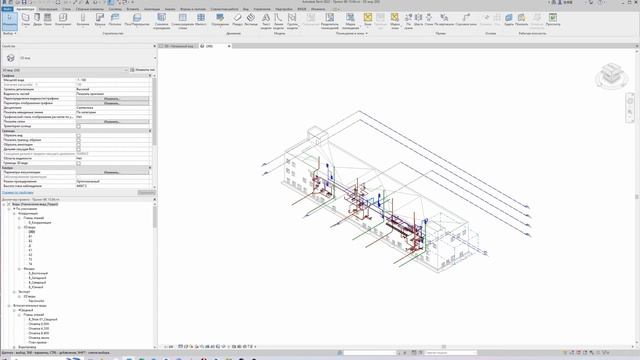Select the Шахта (Shaft) opening tool
Screen dimensions: 640x360
coord(418,20)
